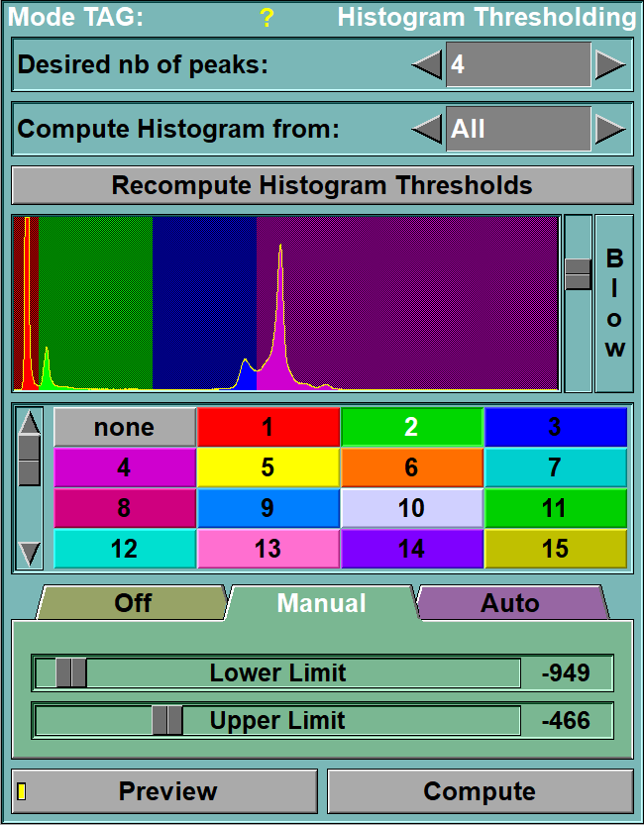
Task: Click the Blow button beside histogram
Action: tap(614, 303)
